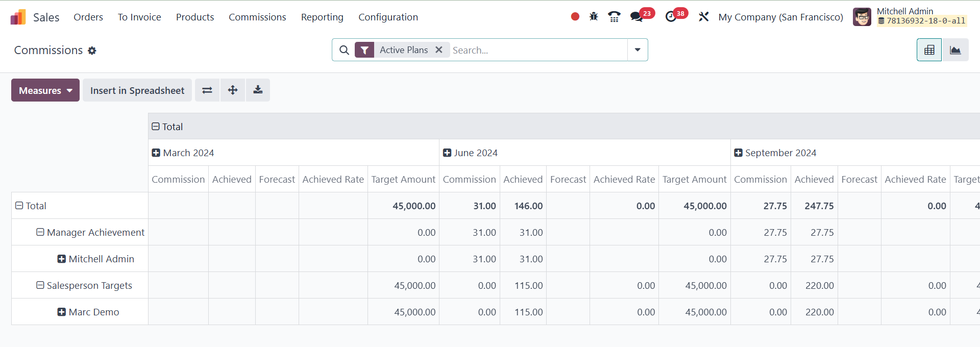The width and height of the screenshot is (980, 347).
Task: Remove the Active Plans filter
Action: click(x=438, y=50)
